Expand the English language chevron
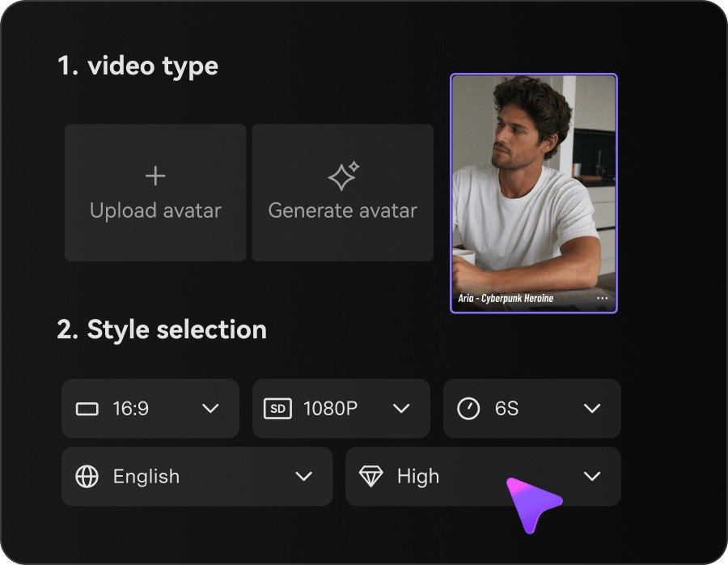728x565 pixels. (x=303, y=476)
